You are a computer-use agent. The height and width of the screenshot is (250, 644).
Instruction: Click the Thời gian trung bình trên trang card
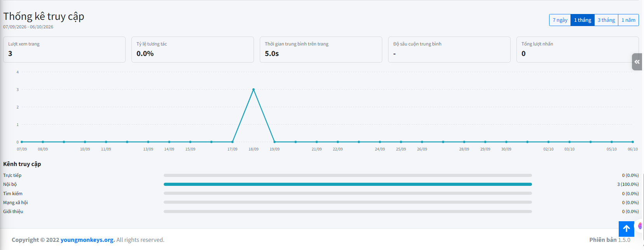click(x=321, y=49)
